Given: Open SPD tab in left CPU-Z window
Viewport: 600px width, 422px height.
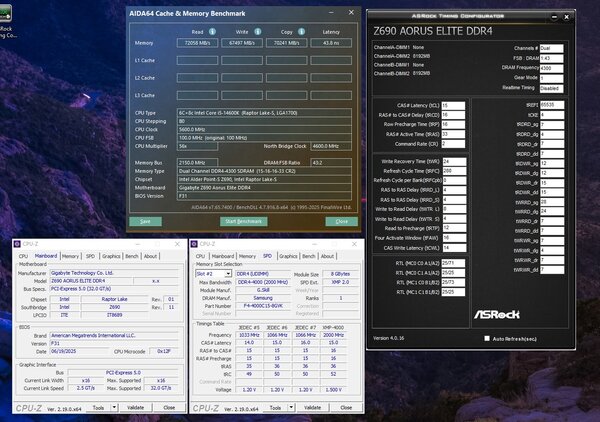Looking at the screenshot, I should click(x=90, y=256).
